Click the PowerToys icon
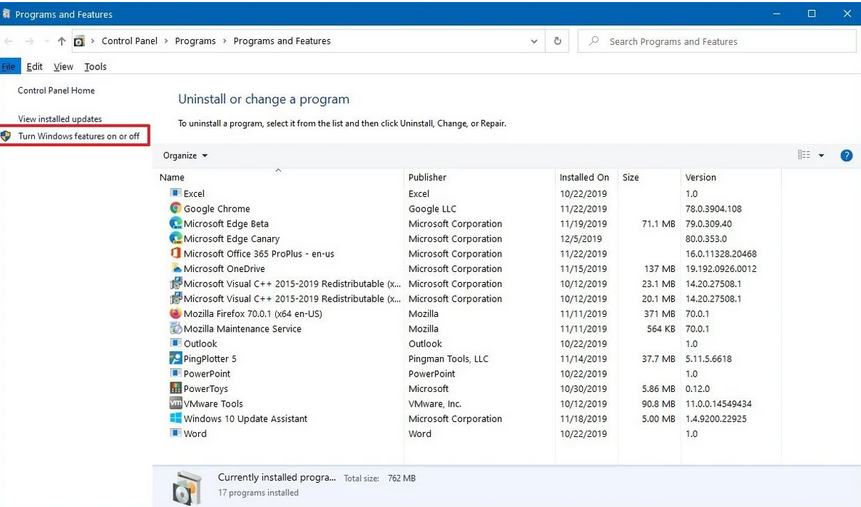The height and width of the screenshot is (507, 861). click(175, 388)
